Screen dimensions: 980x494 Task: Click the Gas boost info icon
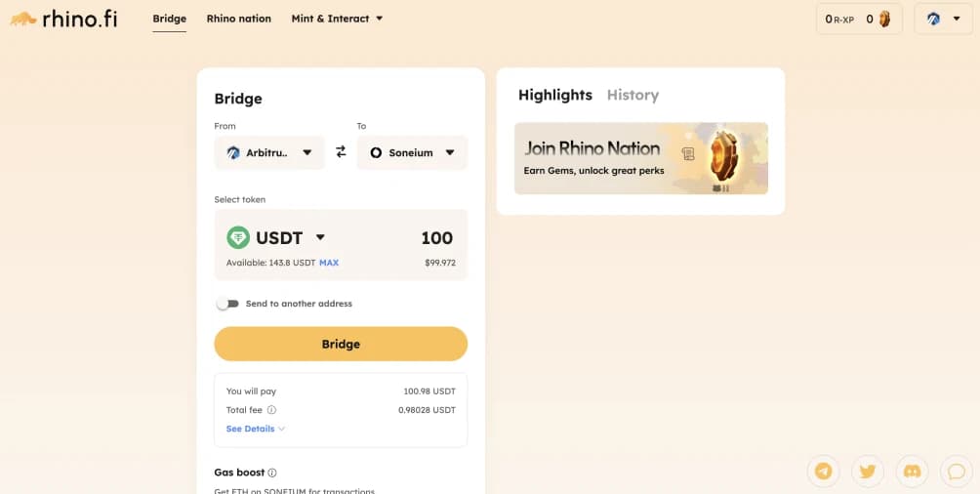pos(272,473)
